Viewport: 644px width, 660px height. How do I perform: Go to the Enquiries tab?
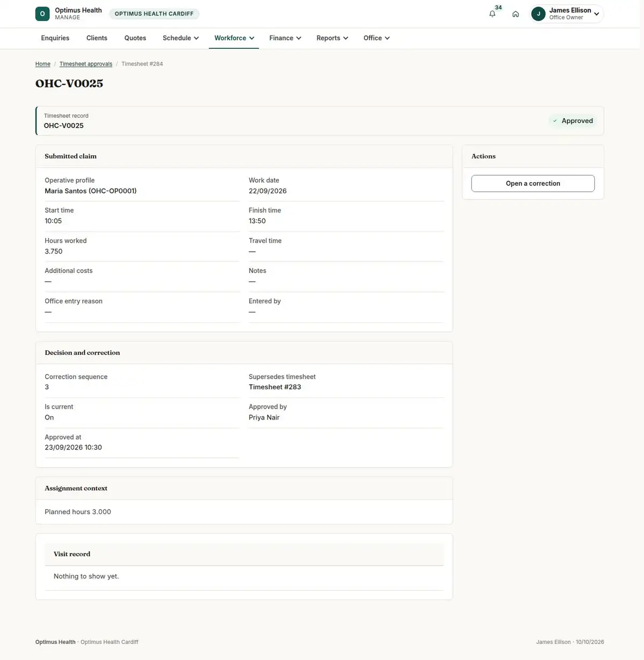55,38
